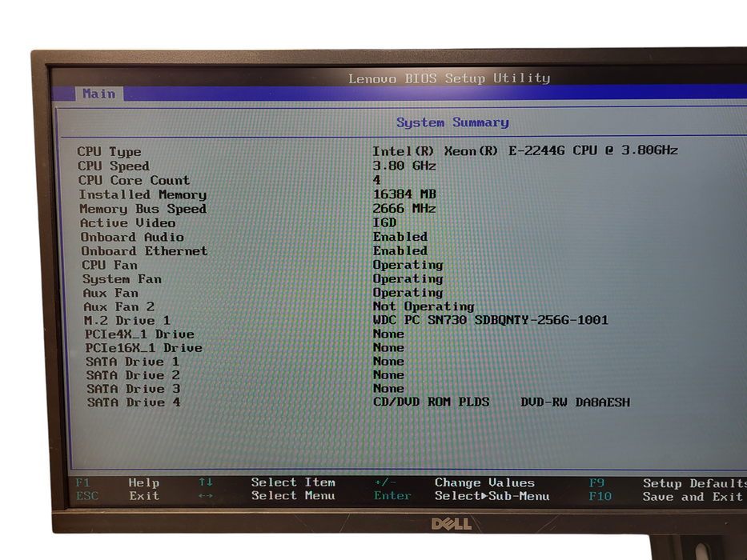Select the SATA Drive 3 label

134,389
